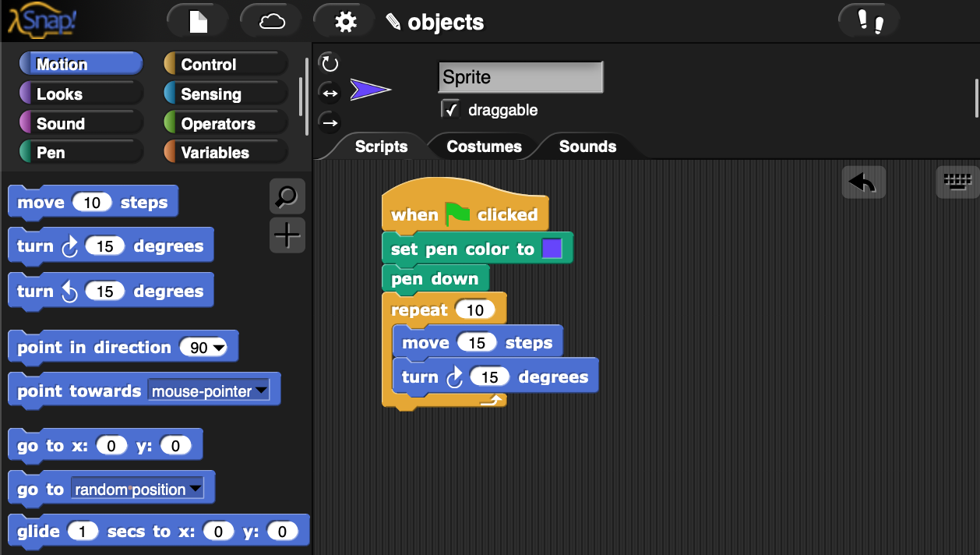Open the project file menu icon
Screen dimensions: 980x555
[198, 21]
